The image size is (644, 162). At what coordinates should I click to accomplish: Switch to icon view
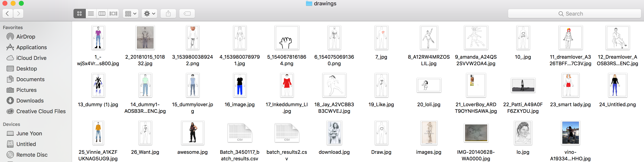79,14
